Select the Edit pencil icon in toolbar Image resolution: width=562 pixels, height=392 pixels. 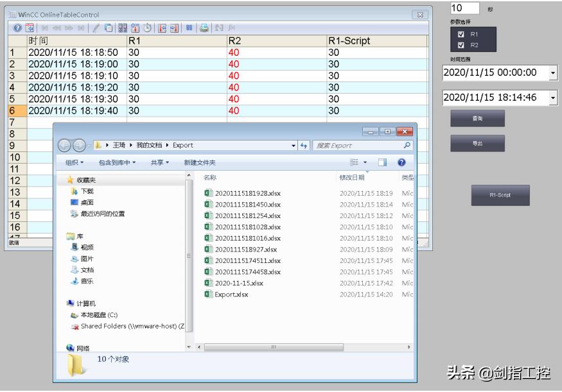(x=96, y=28)
